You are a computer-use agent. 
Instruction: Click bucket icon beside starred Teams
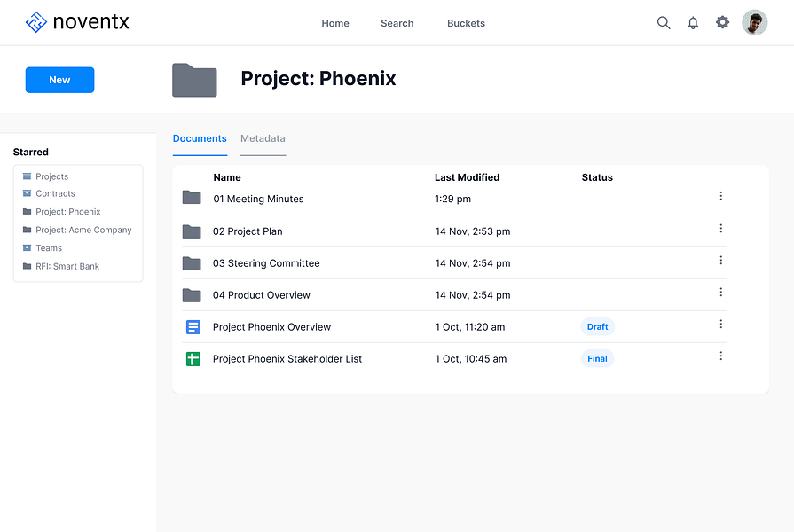[x=27, y=248]
